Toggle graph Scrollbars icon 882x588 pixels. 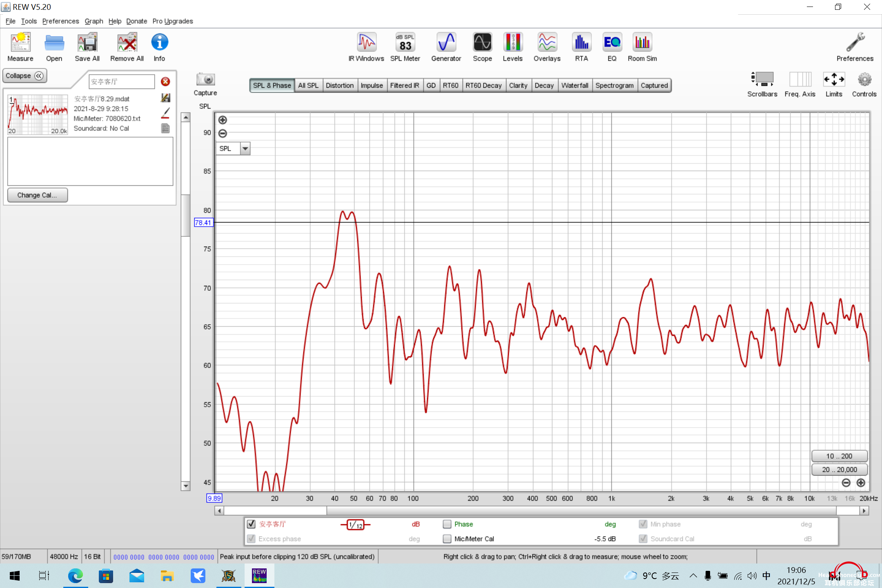(x=762, y=79)
